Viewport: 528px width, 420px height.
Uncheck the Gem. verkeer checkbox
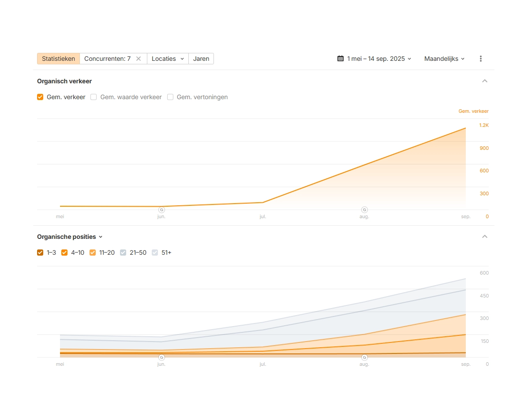[40, 97]
